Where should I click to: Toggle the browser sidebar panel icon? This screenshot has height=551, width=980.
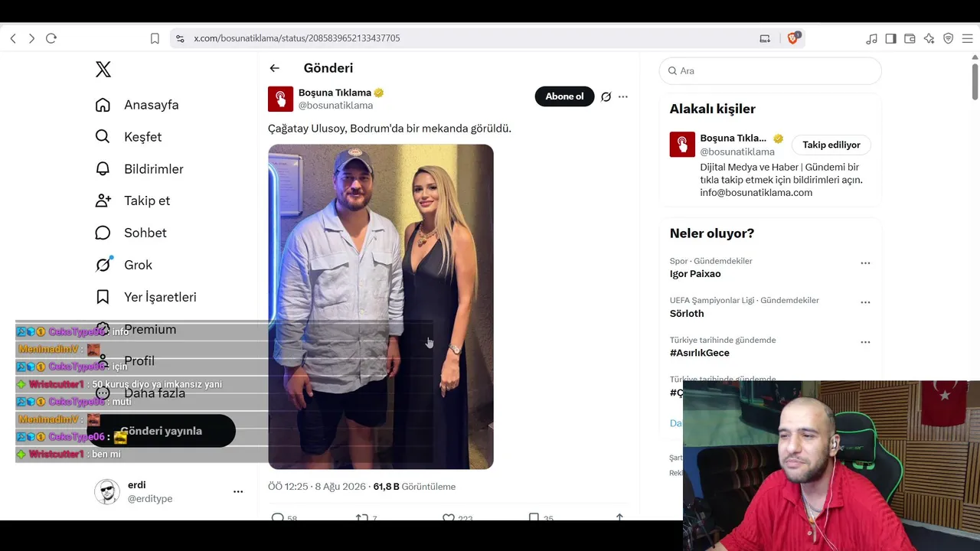[x=890, y=38]
